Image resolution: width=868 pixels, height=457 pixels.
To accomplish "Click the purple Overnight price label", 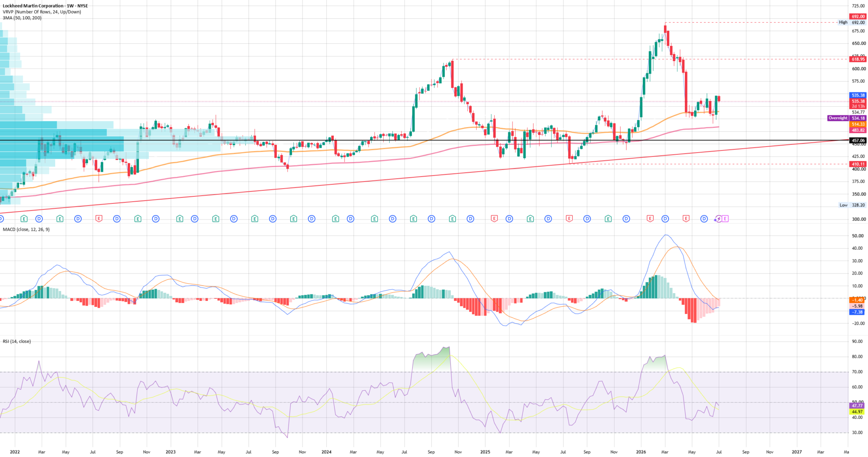I will click(847, 118).
